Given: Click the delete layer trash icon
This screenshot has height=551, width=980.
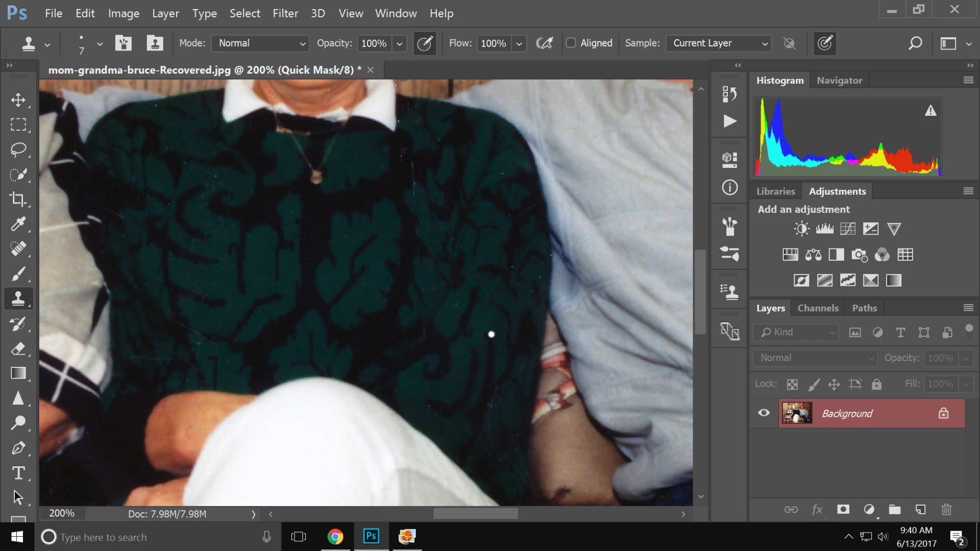Looking at the screenshot, I should coord(946,509).
